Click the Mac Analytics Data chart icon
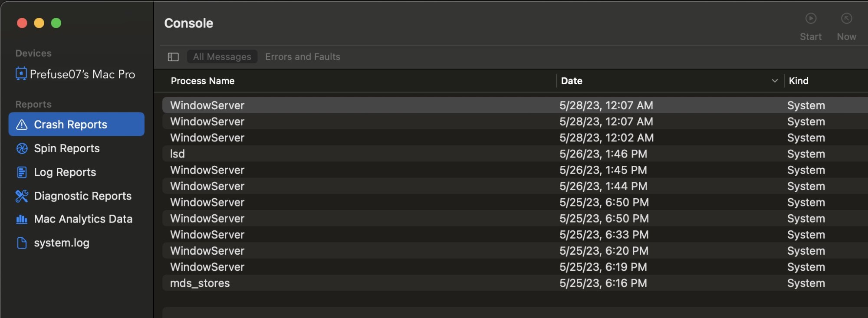868x318 pixels. 22,219
